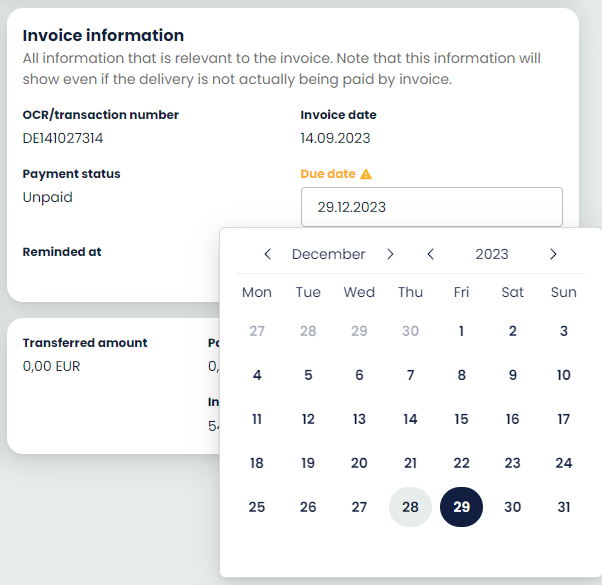Viewport: 602px width, 585px height.
Task: Go to next month after December
Action: pos(390,254)
